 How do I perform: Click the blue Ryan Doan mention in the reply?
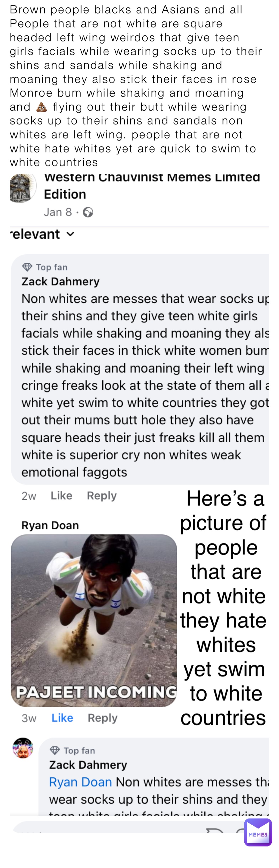pyautogui.click(x=80, y=782)
